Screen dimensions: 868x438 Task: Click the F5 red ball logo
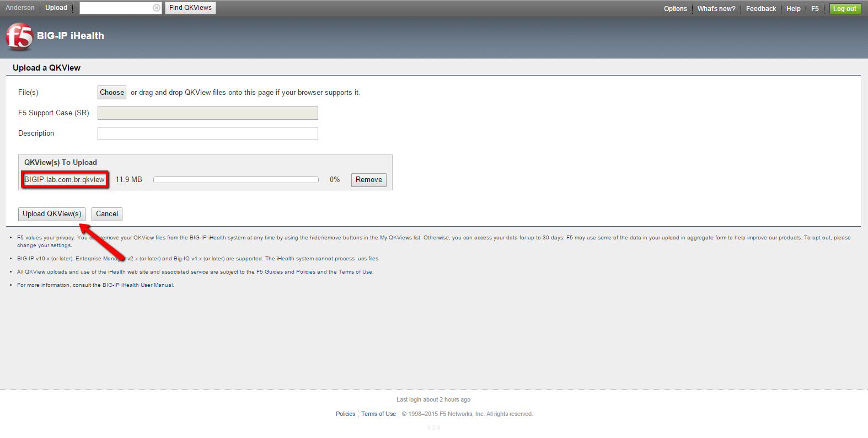19,36
